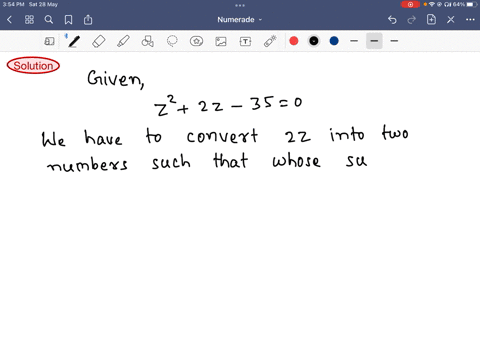Select the Image insert tool
Viewport: 480px width, 360px height.
221,41
